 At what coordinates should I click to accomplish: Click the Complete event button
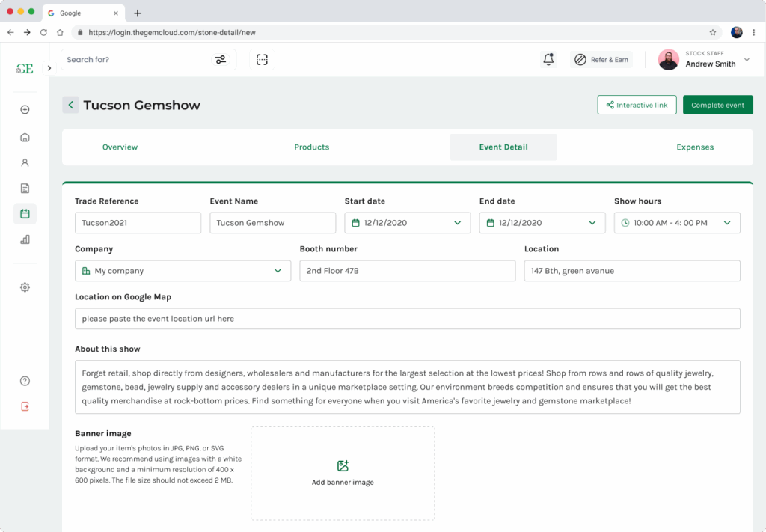[717, 106]
